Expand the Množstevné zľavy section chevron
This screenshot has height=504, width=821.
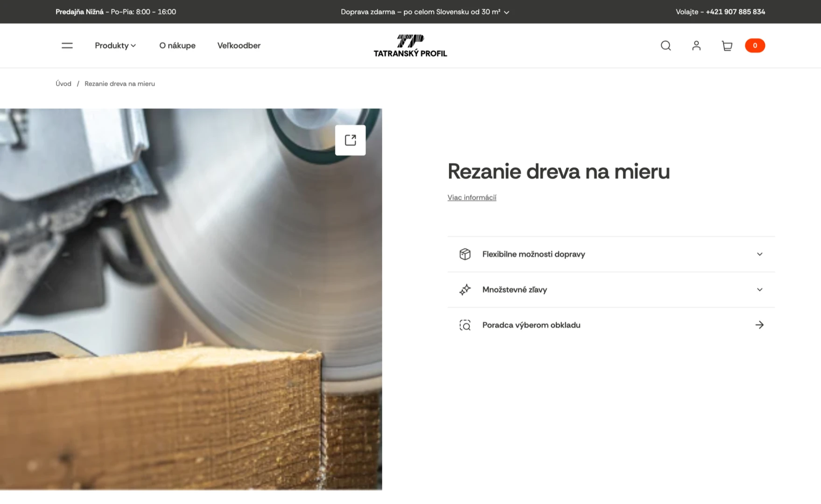coord(759,290)
